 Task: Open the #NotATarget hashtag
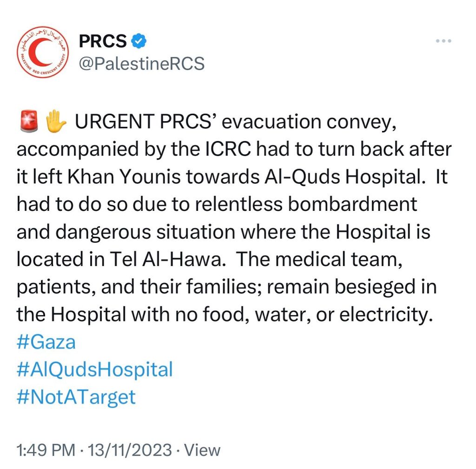click(x=76, y=397)
